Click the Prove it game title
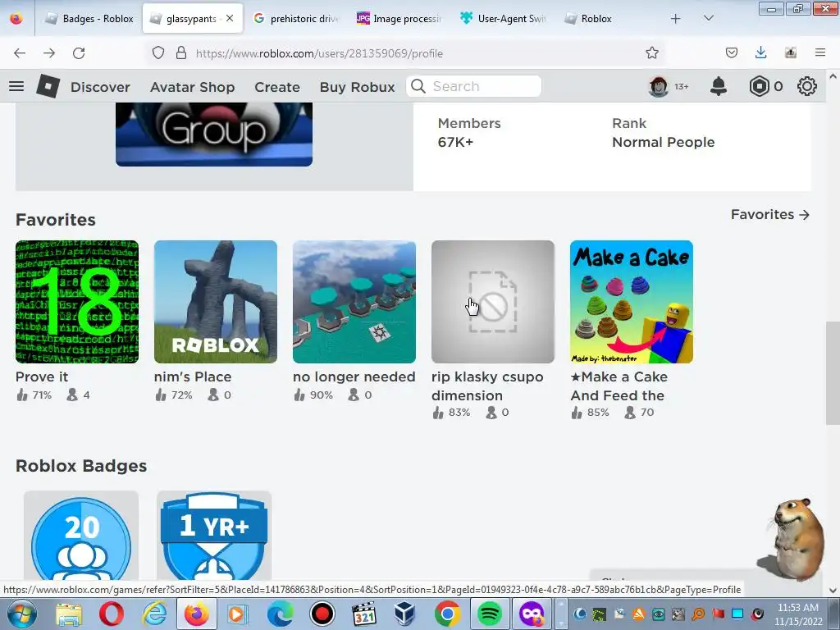 [x=42, y=377]
